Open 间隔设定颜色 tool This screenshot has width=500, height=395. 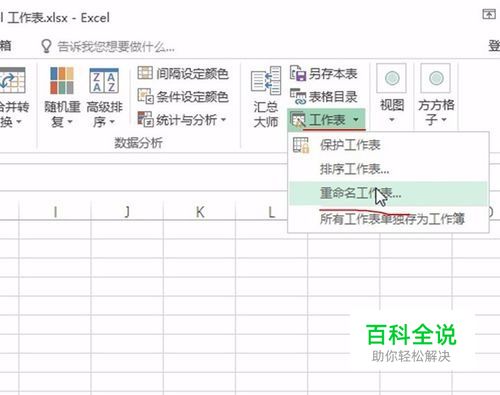(183, 73)
